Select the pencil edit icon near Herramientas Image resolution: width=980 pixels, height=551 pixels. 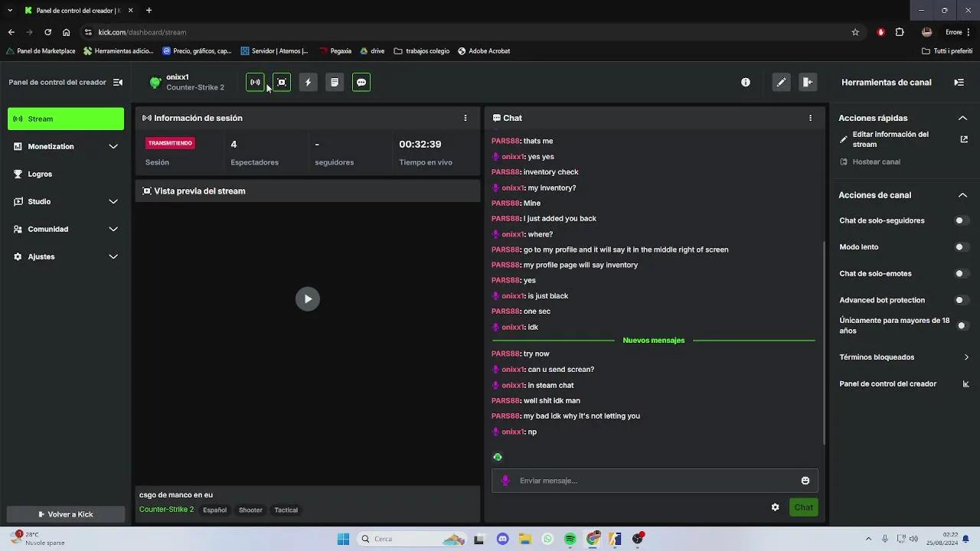pyautogui.click(x=781, y=82)
